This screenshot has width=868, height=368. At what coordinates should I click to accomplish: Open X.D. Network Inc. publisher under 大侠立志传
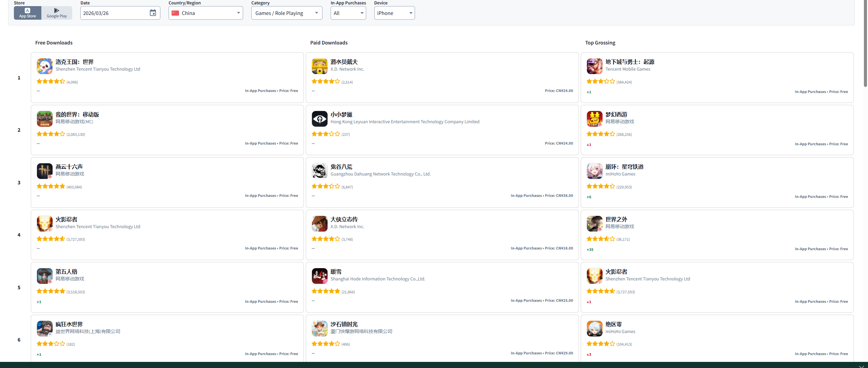point(347,226)
